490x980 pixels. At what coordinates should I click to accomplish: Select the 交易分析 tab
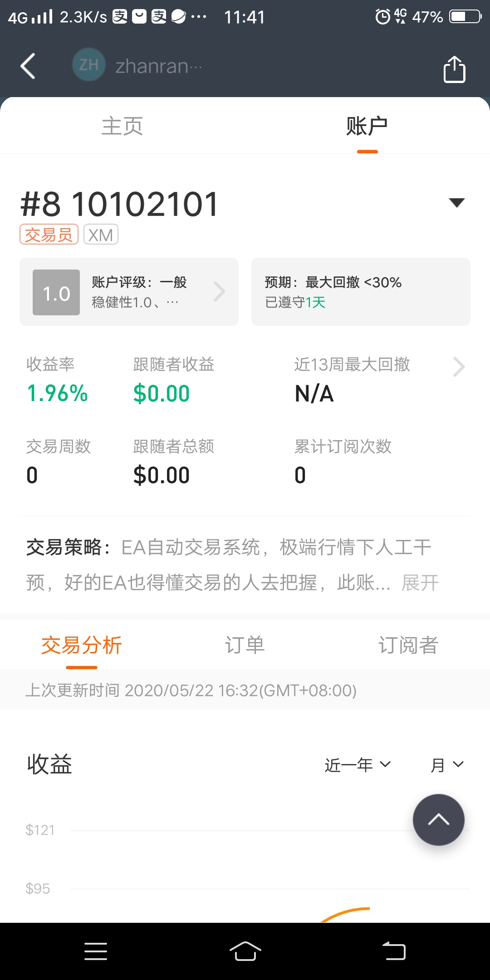click(x=82, y=645)
